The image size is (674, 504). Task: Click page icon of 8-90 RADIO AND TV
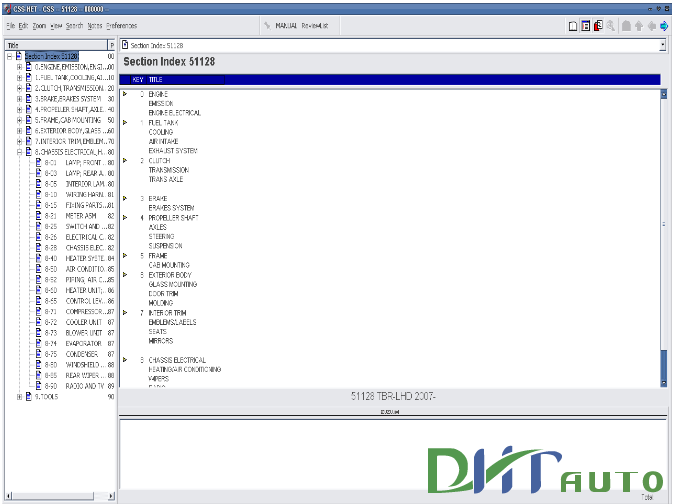pos(38,386)
